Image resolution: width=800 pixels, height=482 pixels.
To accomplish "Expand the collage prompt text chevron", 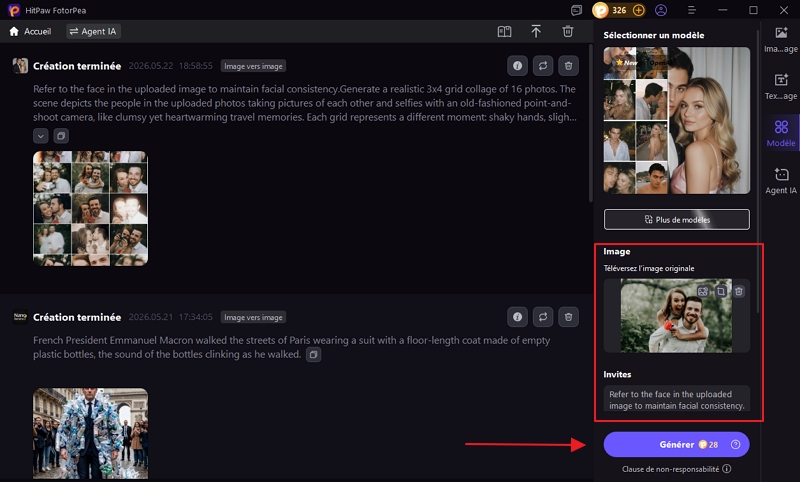I will pyautogui.click(x=41, y=136).
